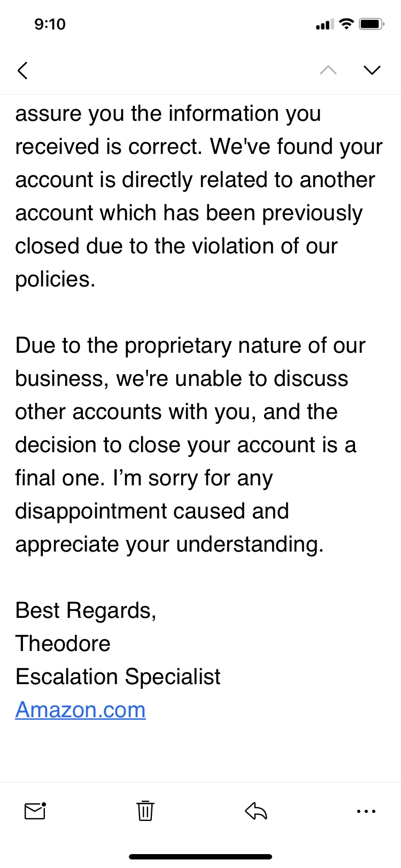Tap the word "policies." ending the first paragraph

(x=56, y=279)
